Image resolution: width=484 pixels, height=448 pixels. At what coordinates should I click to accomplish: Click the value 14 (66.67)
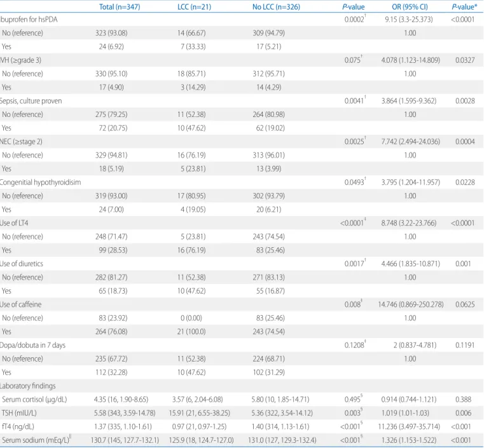[191, 33]
